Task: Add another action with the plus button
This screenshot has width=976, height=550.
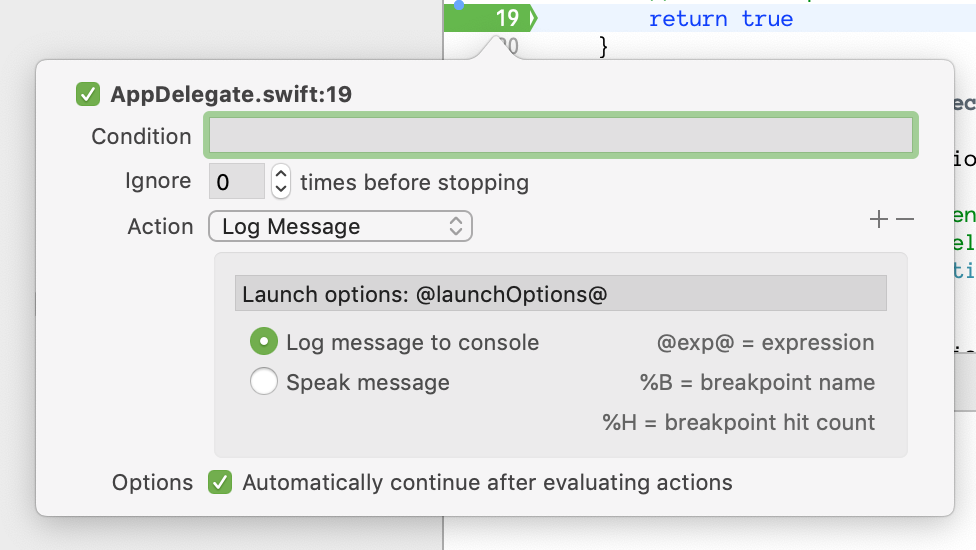Action: (x=879, y=219)
